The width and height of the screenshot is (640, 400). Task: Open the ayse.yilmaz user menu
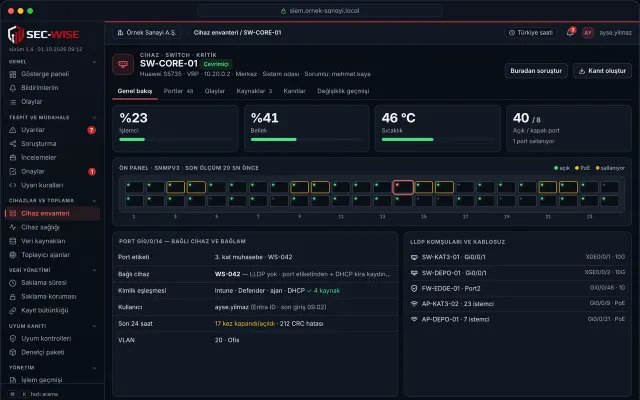pos(616,33)
